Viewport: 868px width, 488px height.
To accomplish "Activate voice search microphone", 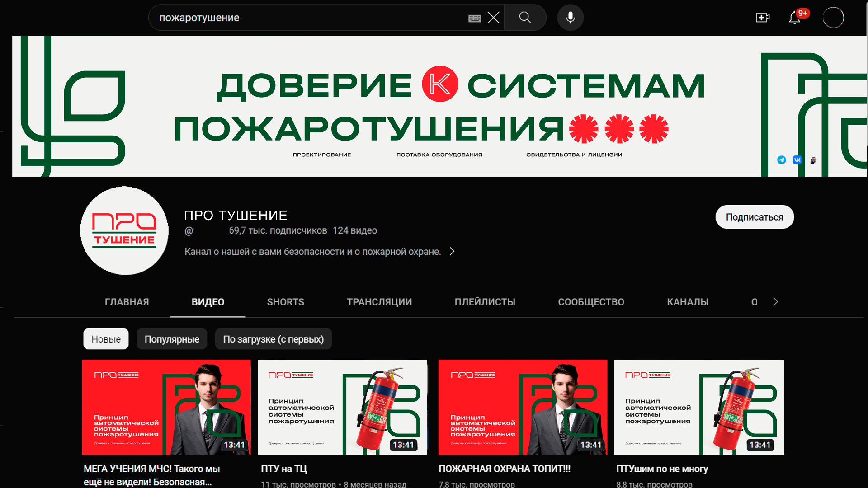I will (x=570, y=18).
